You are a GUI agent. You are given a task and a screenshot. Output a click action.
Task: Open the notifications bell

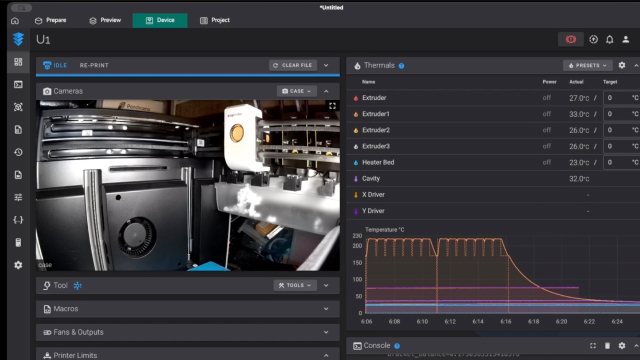point(609,39)
